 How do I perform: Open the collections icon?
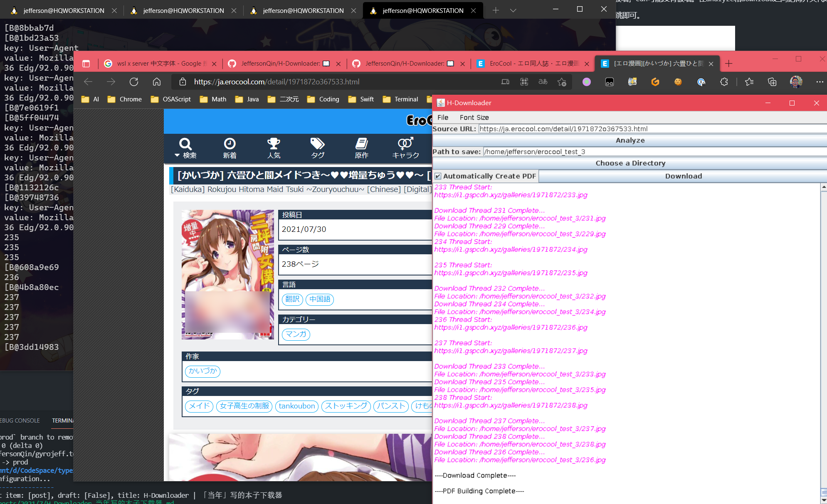click(x=772, y=82)
